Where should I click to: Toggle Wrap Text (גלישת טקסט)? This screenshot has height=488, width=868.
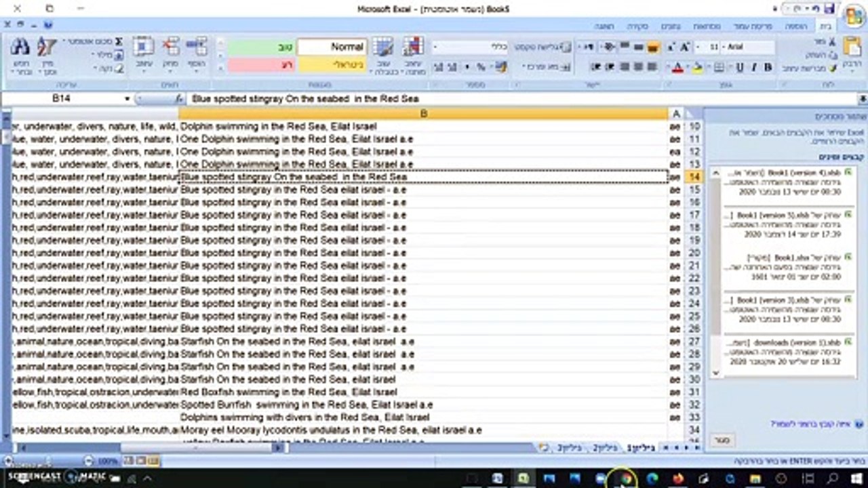coord(542,47)
